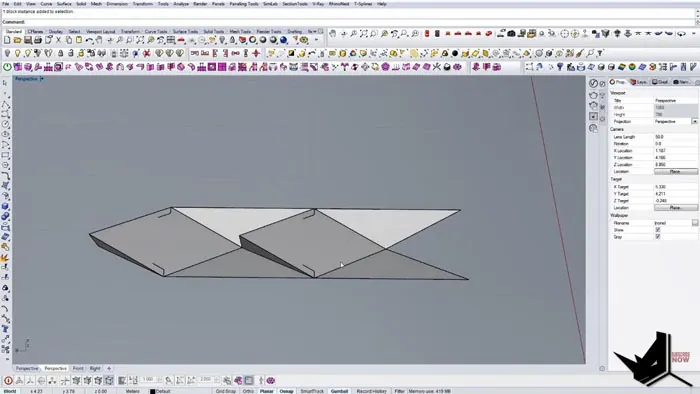Click the Open file folder icon
700x394 pixels.
click(17, 41)
